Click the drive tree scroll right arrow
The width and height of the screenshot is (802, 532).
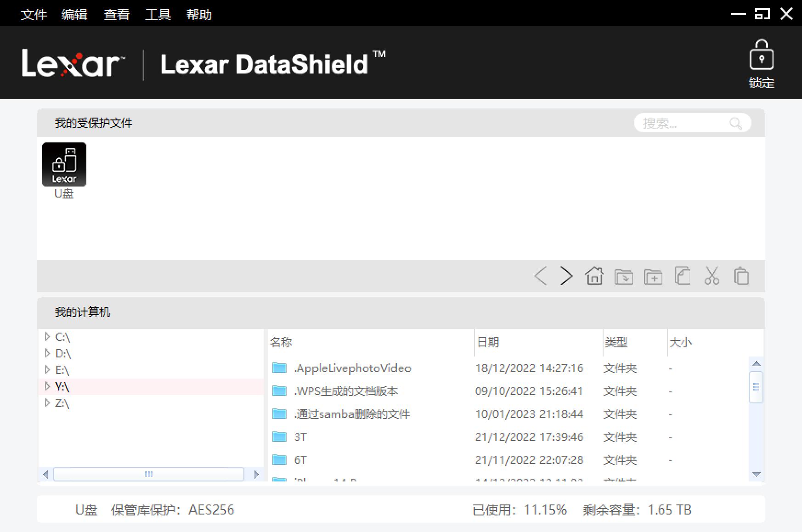point(256,474)
